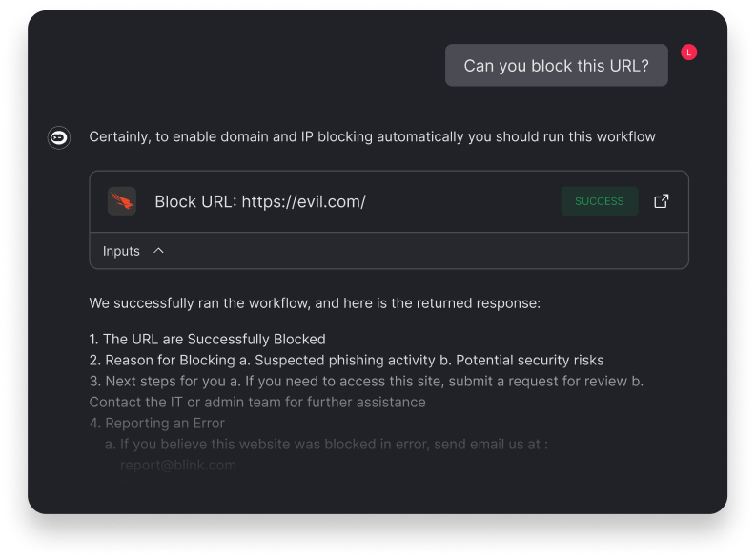The height and width of the screenshot is (560, 756).
Task: Click the Inputs label
Action: (x=121, y=251)
